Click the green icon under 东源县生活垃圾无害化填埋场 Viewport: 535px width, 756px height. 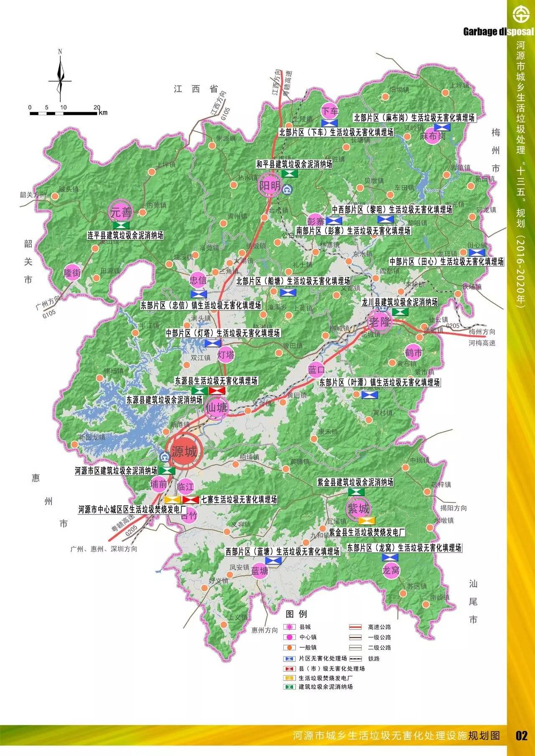199,390
